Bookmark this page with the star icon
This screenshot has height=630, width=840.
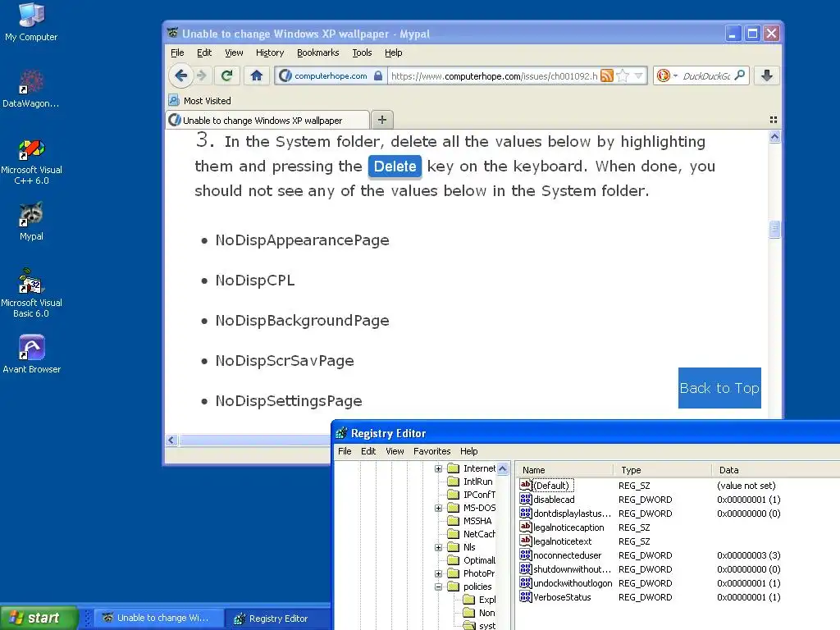623,75
